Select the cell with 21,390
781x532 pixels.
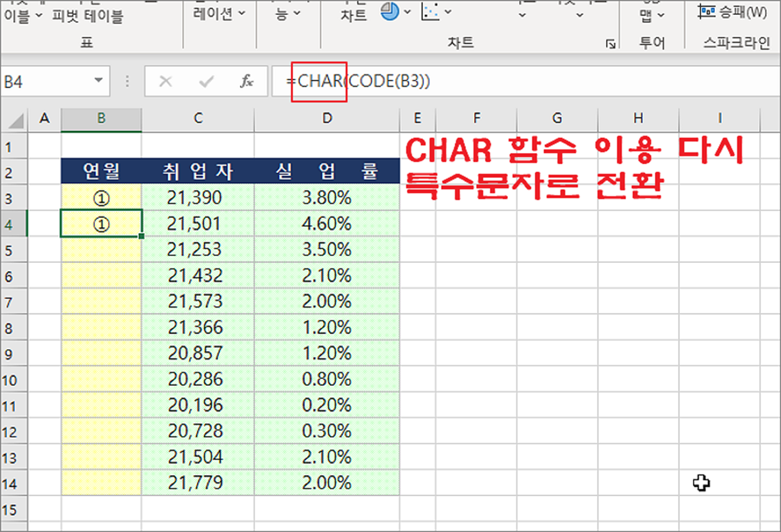point(198,198)
